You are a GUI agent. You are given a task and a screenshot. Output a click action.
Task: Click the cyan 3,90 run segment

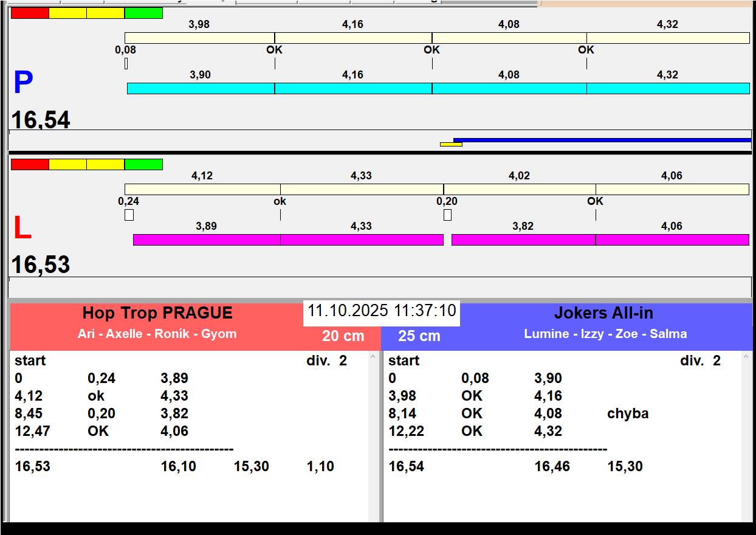[x=201, y=89]
